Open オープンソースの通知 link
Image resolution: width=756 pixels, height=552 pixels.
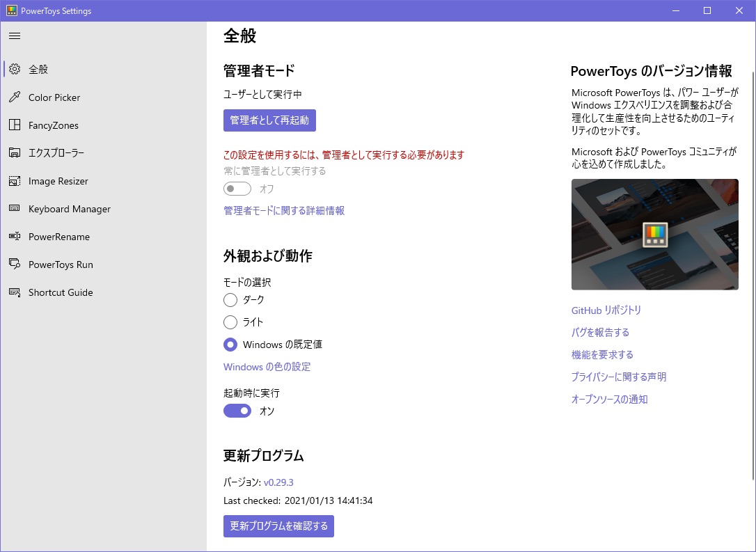click(x=609, y=399)
